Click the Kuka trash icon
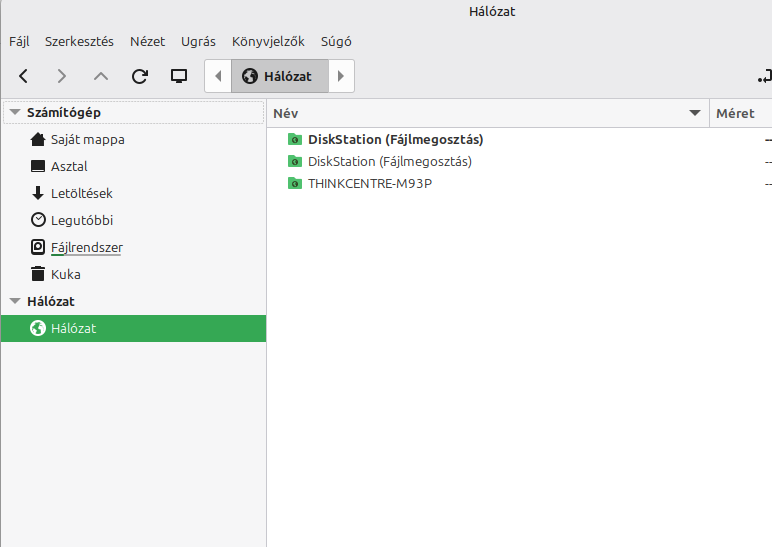772x547 pixels. [x=38, y=274]
